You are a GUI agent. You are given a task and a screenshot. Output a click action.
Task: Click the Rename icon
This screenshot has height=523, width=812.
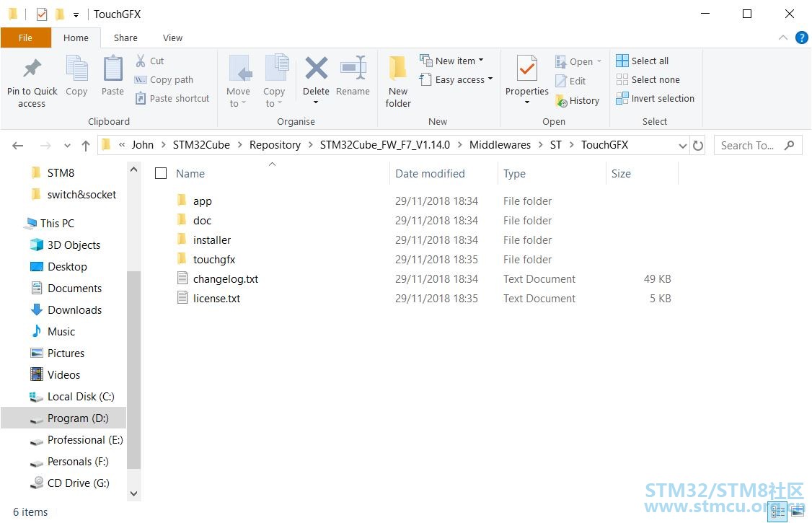[x=353, y=68]
